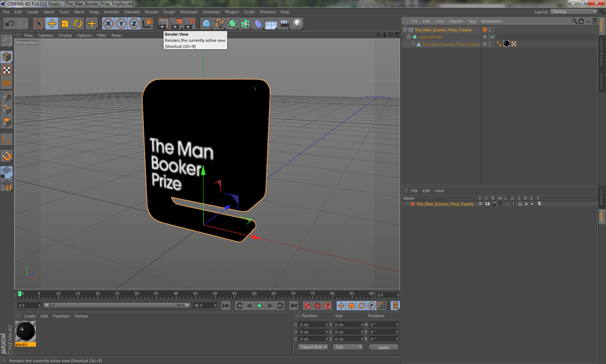
Task: Collapse The_Man_Booker_Prize_Trophy root null
Action: (x=405, y=30)
